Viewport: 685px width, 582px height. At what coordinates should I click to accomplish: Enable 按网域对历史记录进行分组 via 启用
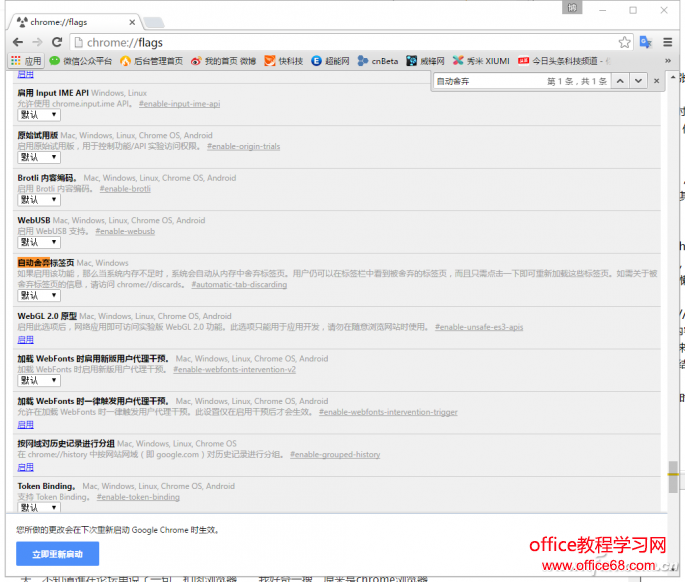25,467
